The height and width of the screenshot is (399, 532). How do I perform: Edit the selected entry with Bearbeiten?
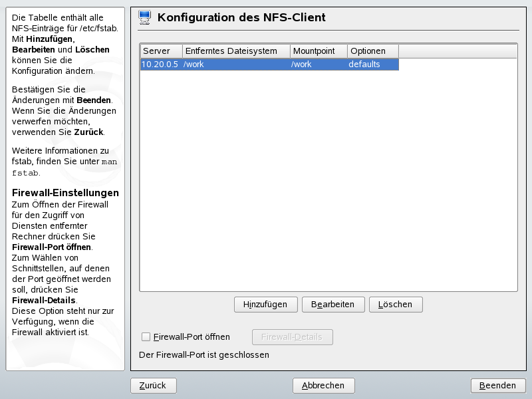coord(333,304)
